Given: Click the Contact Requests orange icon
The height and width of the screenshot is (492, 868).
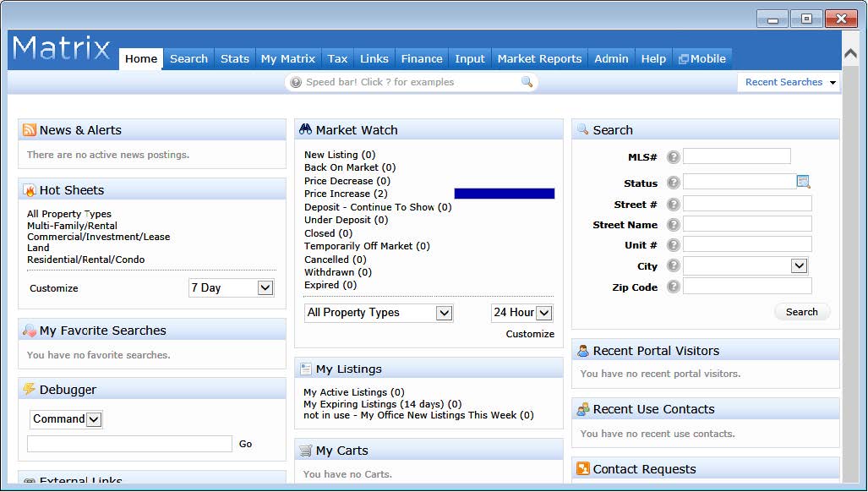Looking at the screenshot, I should click(583, 469).
